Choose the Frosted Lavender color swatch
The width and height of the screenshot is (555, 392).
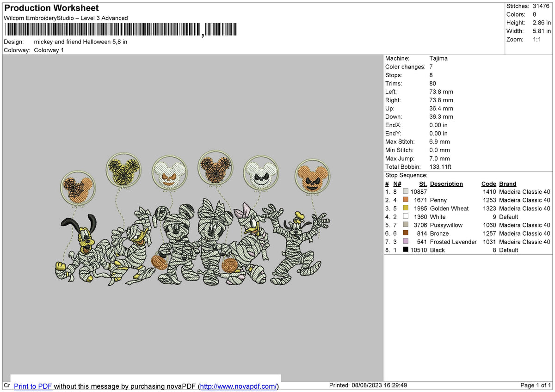(406, 241)
